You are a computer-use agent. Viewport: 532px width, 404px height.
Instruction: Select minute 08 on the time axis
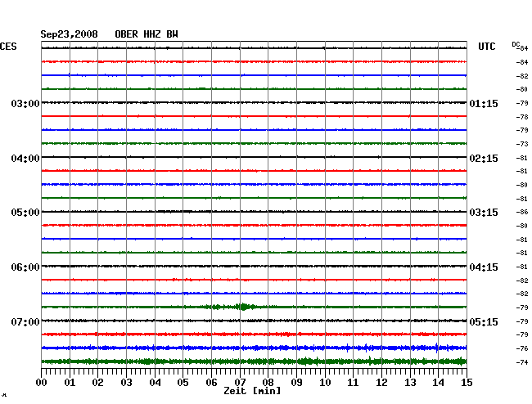268,383
